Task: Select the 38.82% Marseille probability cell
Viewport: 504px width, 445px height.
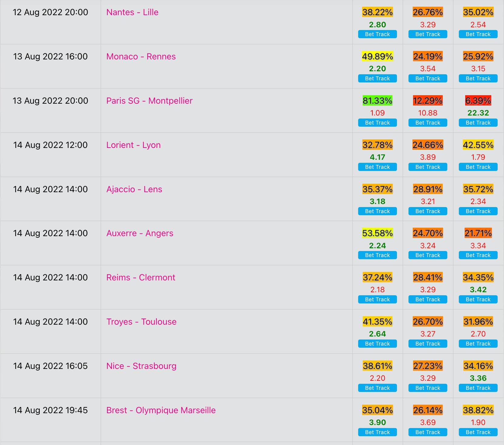Action: coord(478,410)
